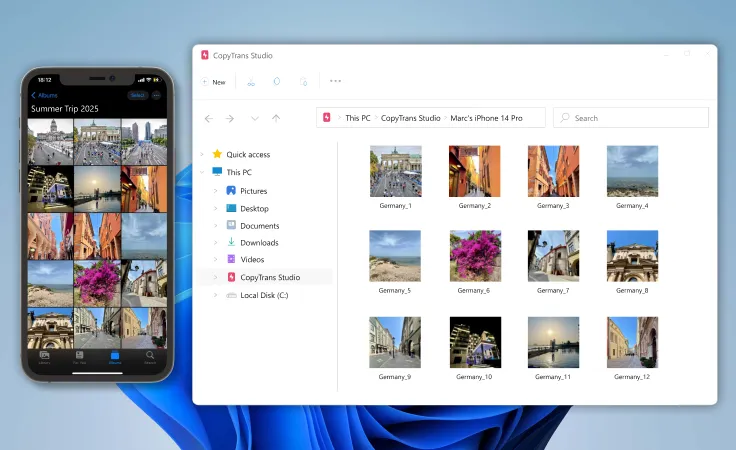Click the file name 'Germany_8'
This screenshot has width=736, height=450.
(632, 290)
